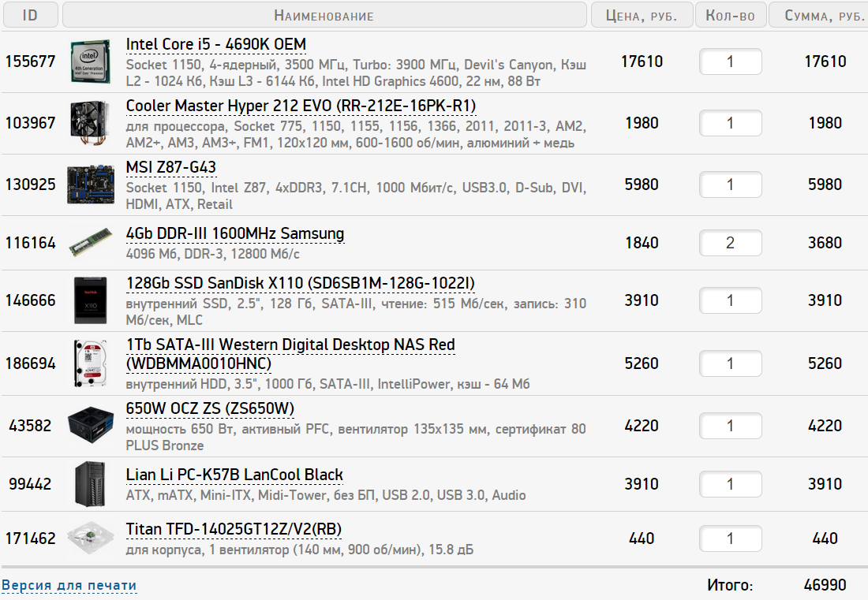868x600 pixels.
Task: Click the price 5260 for Western Digital Red
Action: (x=642, y=363)
